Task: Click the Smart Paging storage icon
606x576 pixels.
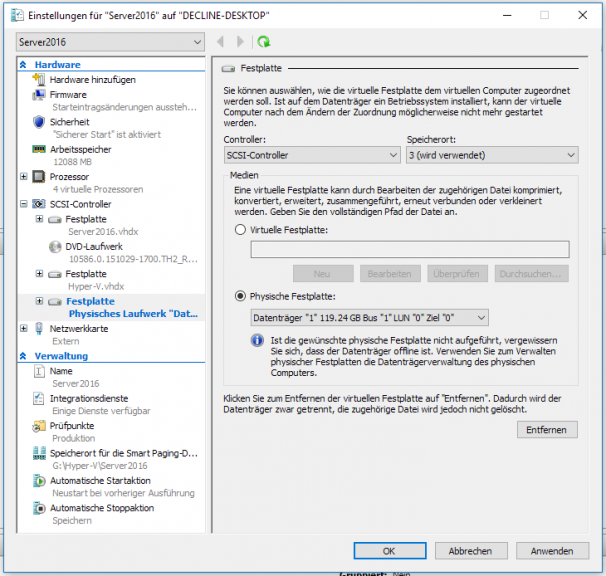Action: [39, 453]
